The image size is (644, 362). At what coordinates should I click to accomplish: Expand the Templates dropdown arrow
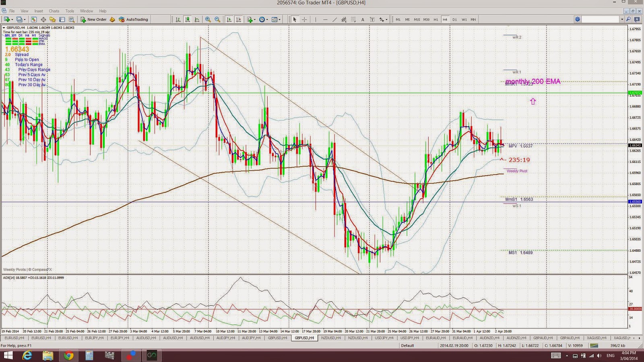click(x=279, y=19)
